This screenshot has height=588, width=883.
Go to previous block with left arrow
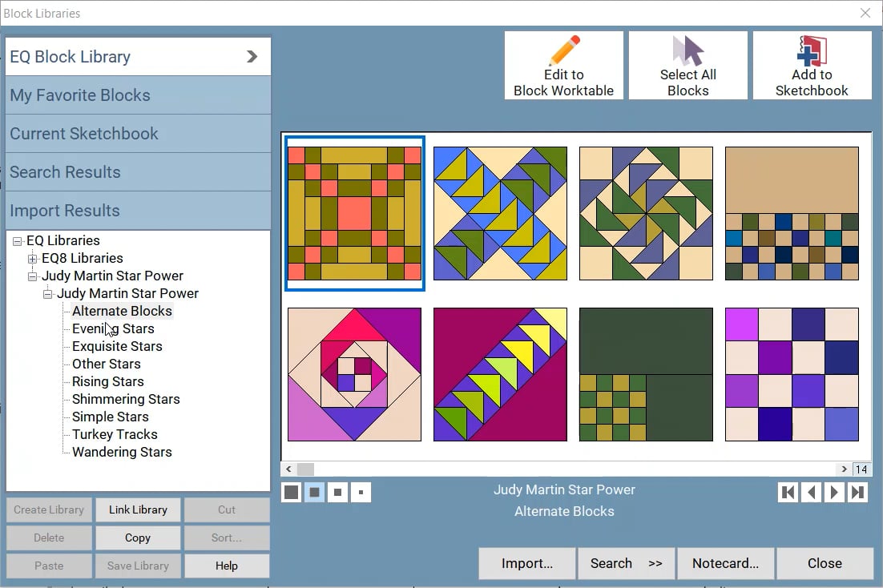[811, 492]
